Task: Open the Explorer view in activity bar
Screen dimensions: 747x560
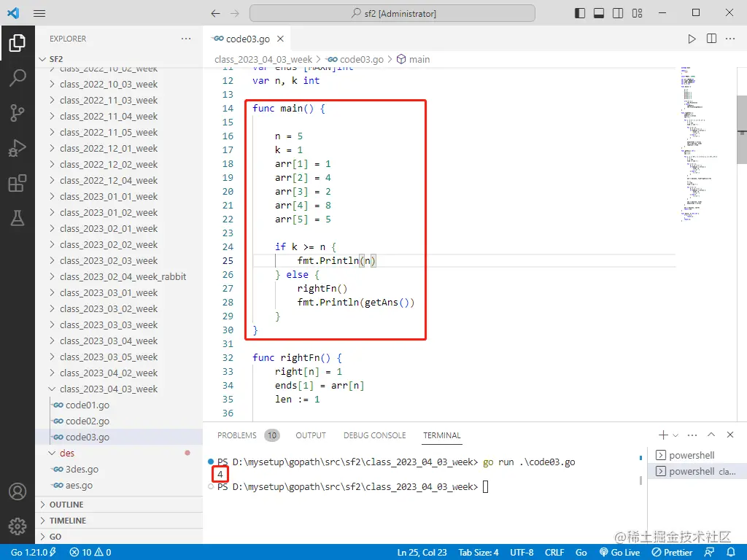Action: tap(18, 43)
